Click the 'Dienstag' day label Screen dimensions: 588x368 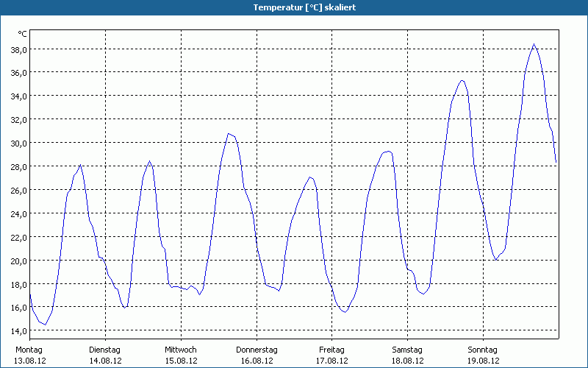tap(104, 350)
